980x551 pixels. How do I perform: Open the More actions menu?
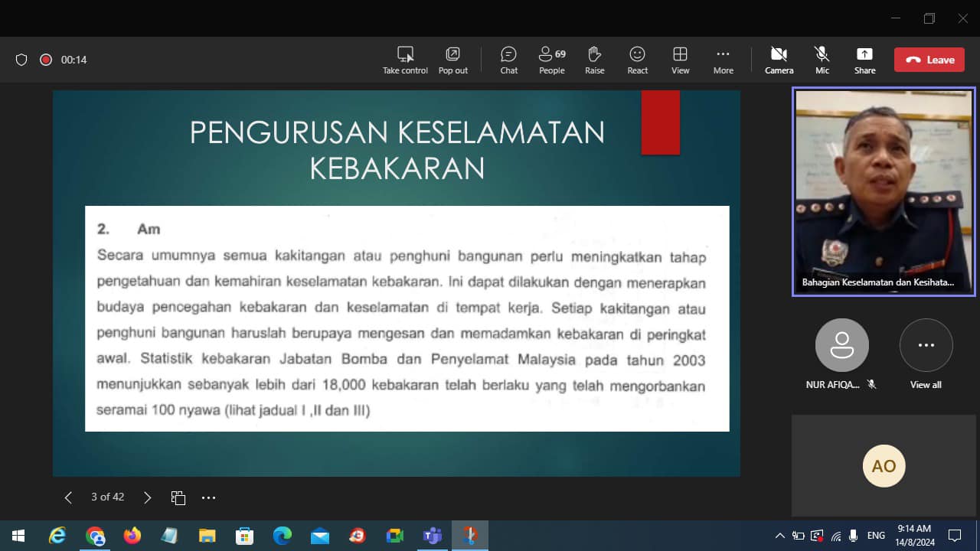point(723,60)
